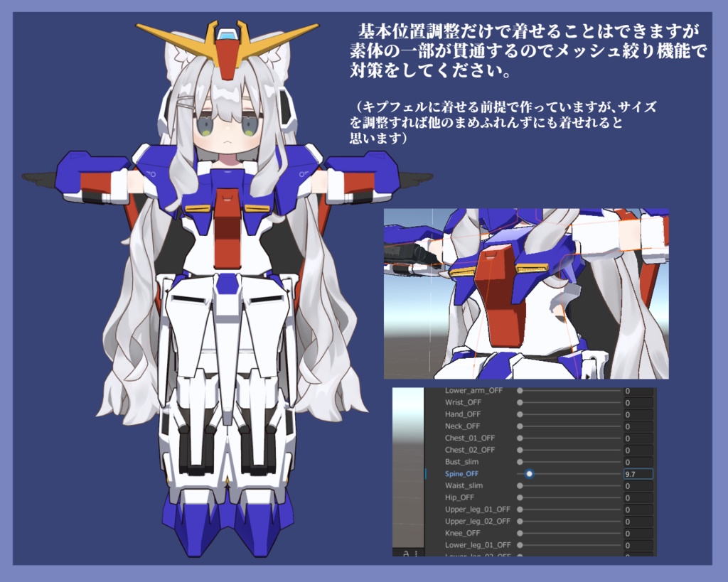Click the Wrist_OFF value field
728x582 pixels.
pyautogui.click(x=638, y=403)
